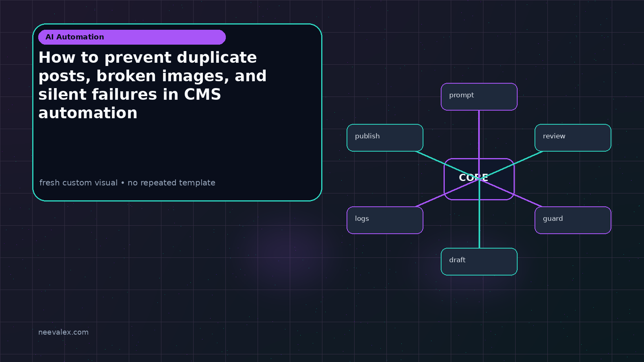Viewport: 644px width, 362px height.
Task: Select the publish node box
Action: (x=385, y=138)
